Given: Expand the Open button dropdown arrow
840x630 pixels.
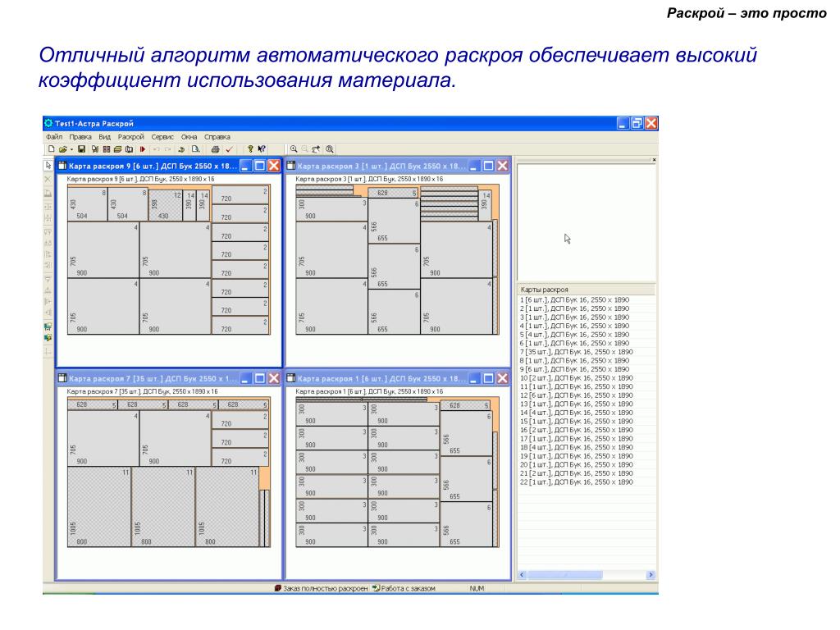Looking at the screenshot, I should point(71,149).
